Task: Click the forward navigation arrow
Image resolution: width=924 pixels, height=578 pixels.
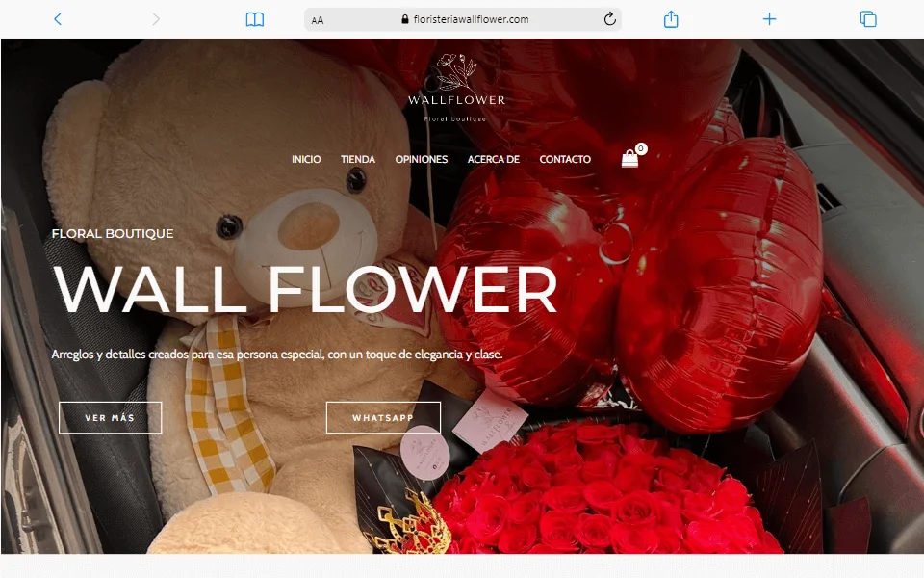Action: [x=154, y=18]
